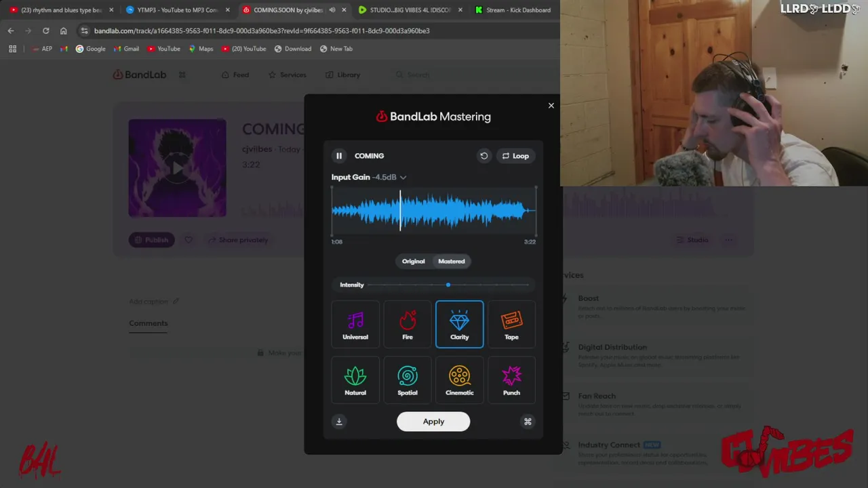868x488 pixels.
Task: Play the COMING SOON track cover thumbnail
Action: click(x=178, y=168)
